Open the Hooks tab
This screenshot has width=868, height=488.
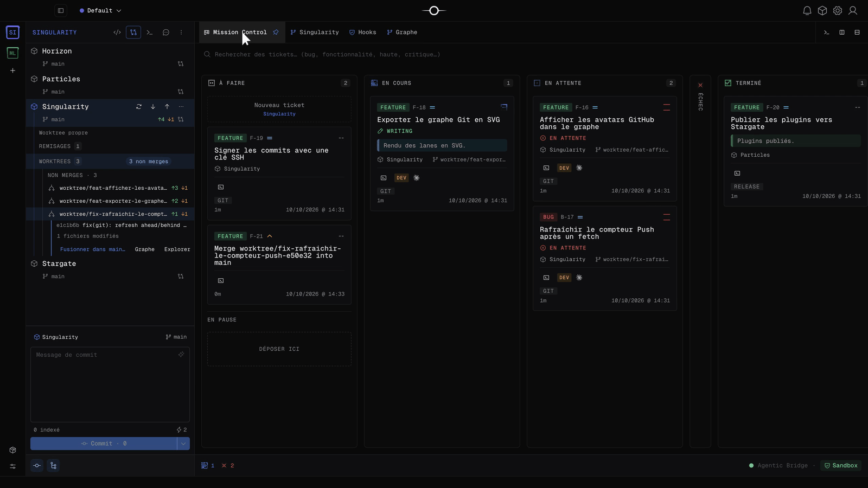click(x=362, y=33)
